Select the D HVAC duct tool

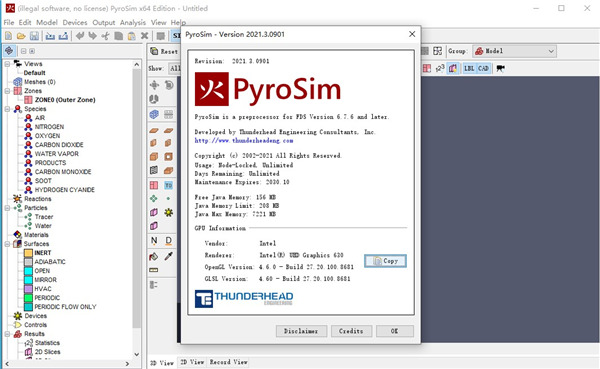[x=168, y=240]
